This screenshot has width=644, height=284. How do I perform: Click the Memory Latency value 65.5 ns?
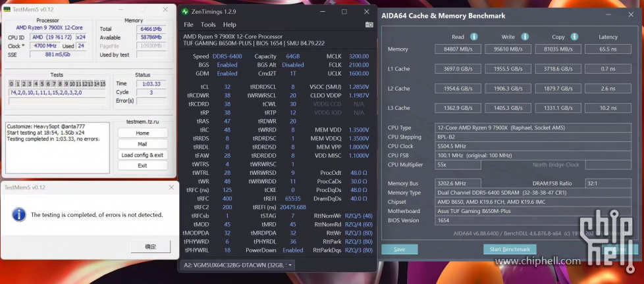608,49
